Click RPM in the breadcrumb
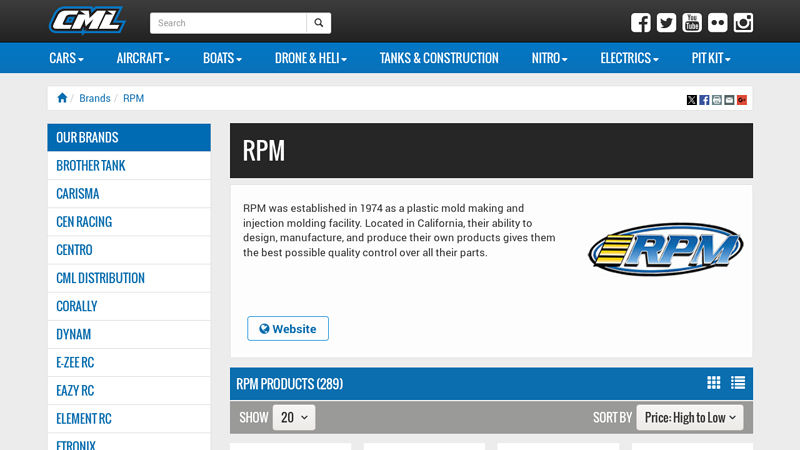The image size is (800, 450). tap(134, 98)
